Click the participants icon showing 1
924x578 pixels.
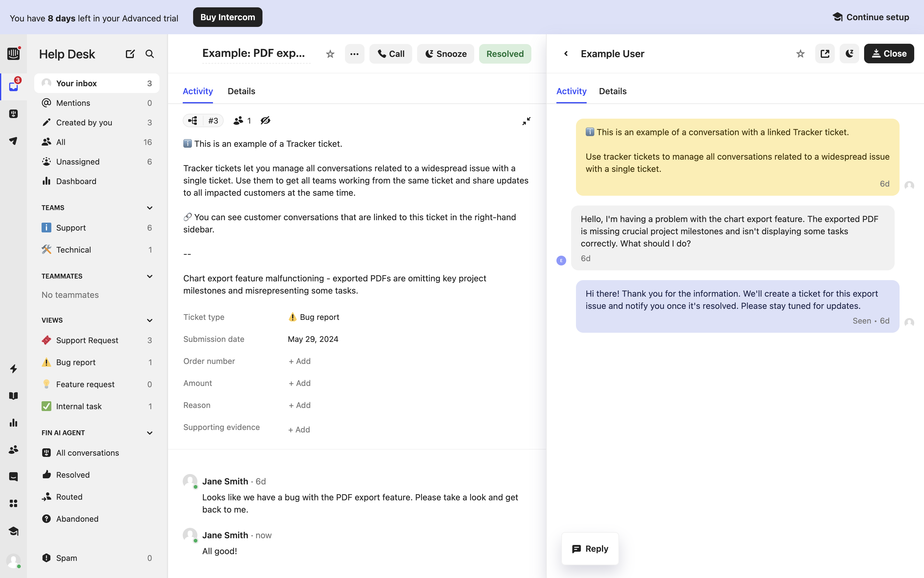[x=242, y=121]
